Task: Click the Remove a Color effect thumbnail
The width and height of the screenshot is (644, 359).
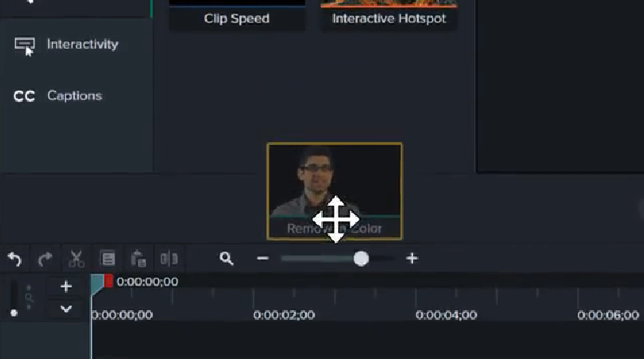Action: pos(334,191)
